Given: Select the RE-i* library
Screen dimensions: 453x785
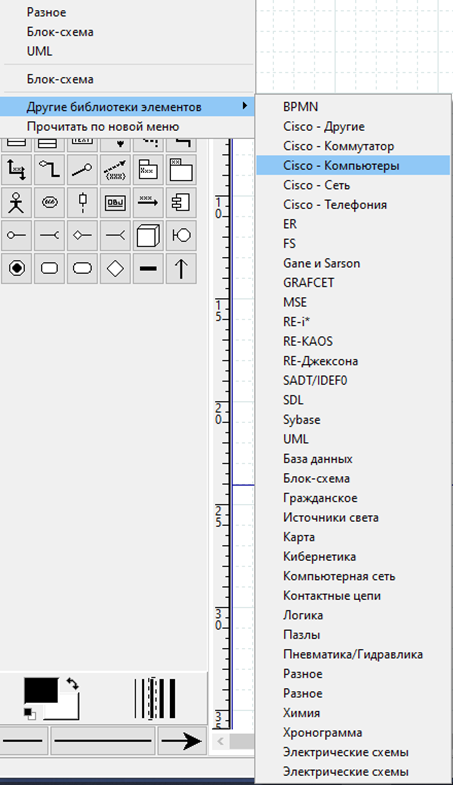Looking at the screenshot, I should [353, 321].
